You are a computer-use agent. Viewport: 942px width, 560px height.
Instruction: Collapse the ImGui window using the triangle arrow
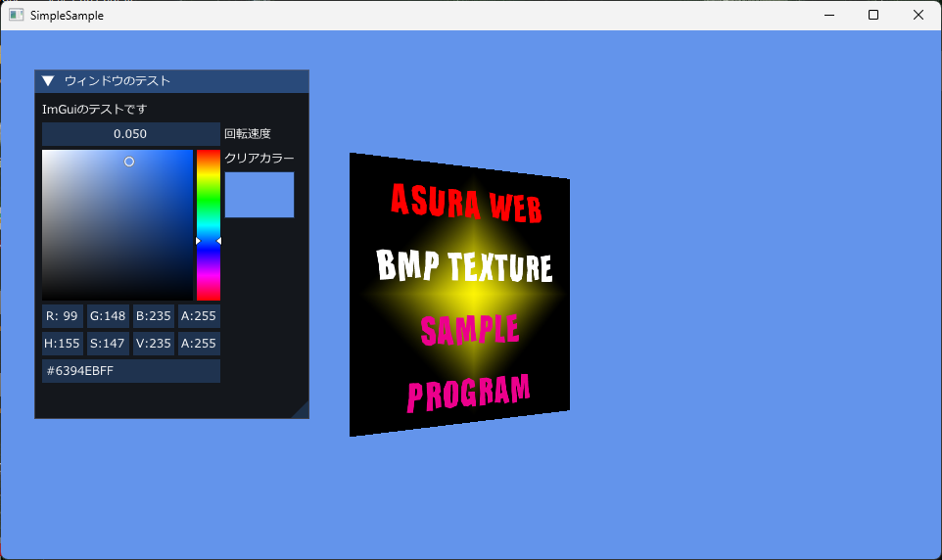[48, 81]
